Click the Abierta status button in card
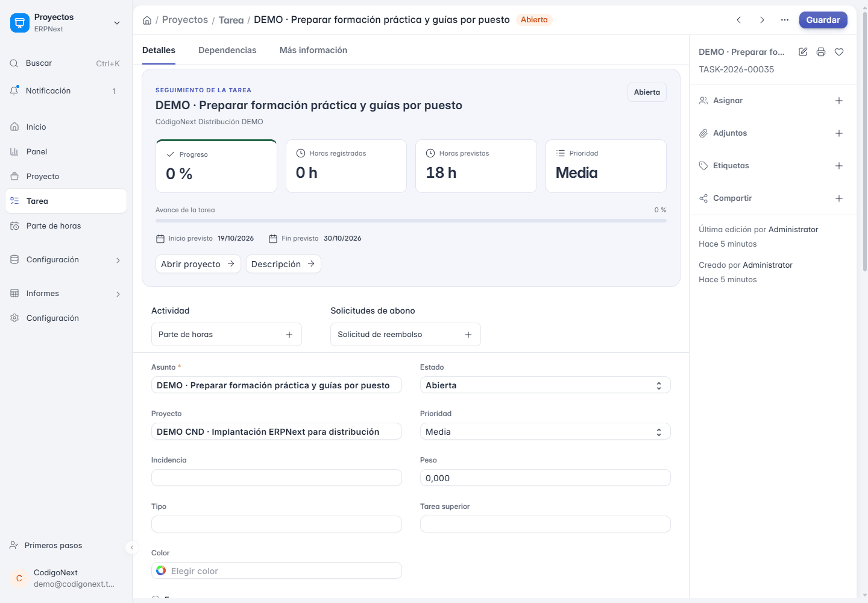The width and height of the screenshot is (868, 603). click(x=647, y=92)
